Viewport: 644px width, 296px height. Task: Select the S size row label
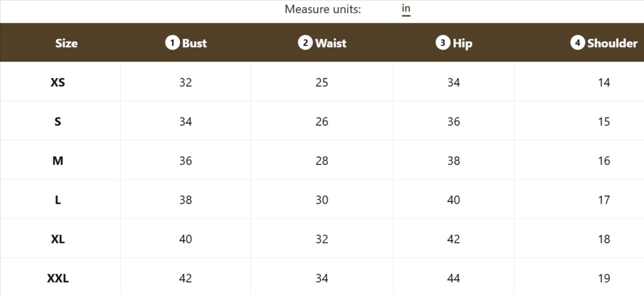(x=58, y=121)
